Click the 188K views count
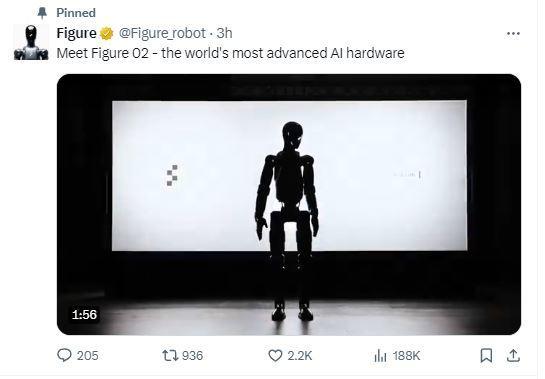Image resolution: width=545 pixels, height=379 pixels. (407, 356)
